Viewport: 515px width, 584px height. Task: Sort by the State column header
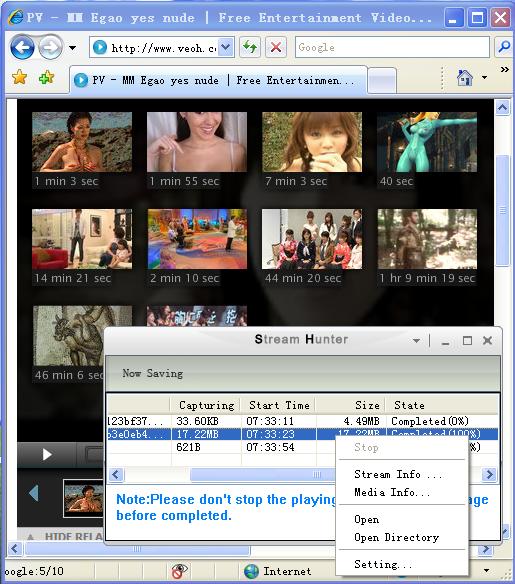(442, 405)
